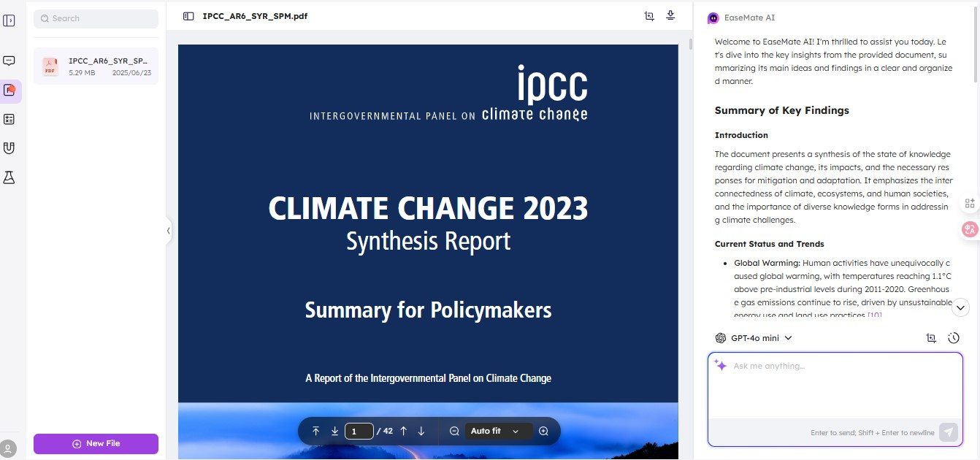Open the Auto fit zoom dropdown
Screen dimensions: 980x460
(494, 432)
